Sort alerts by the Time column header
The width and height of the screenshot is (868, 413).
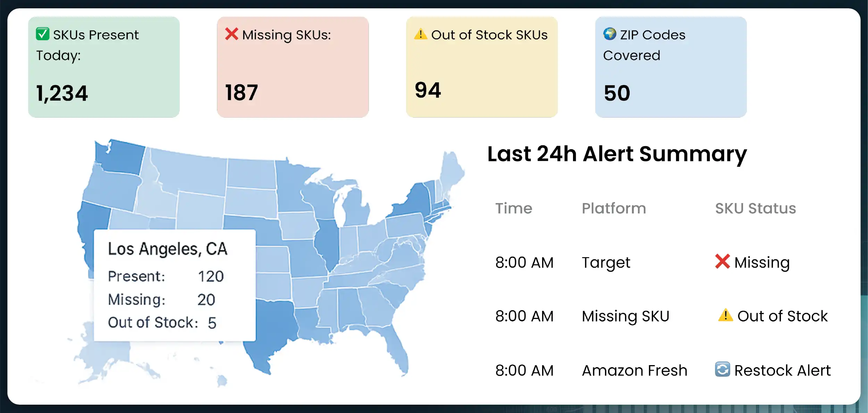coord(514,209)
